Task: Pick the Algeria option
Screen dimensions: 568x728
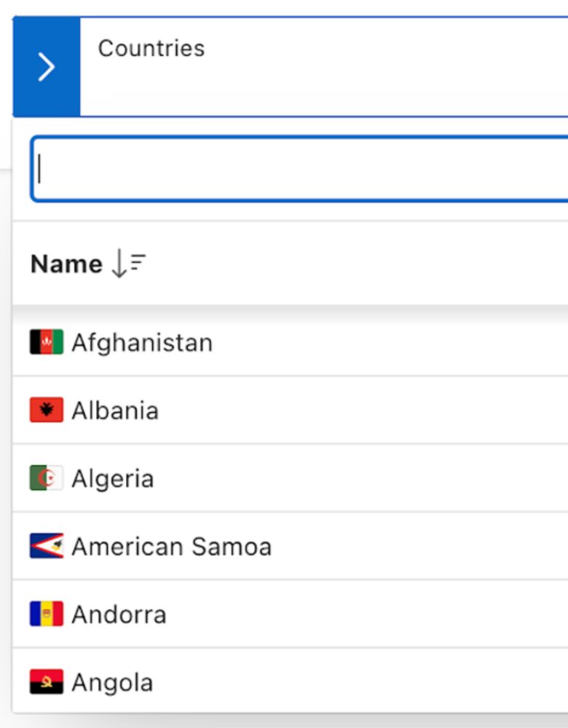Action: pos(291,478)
